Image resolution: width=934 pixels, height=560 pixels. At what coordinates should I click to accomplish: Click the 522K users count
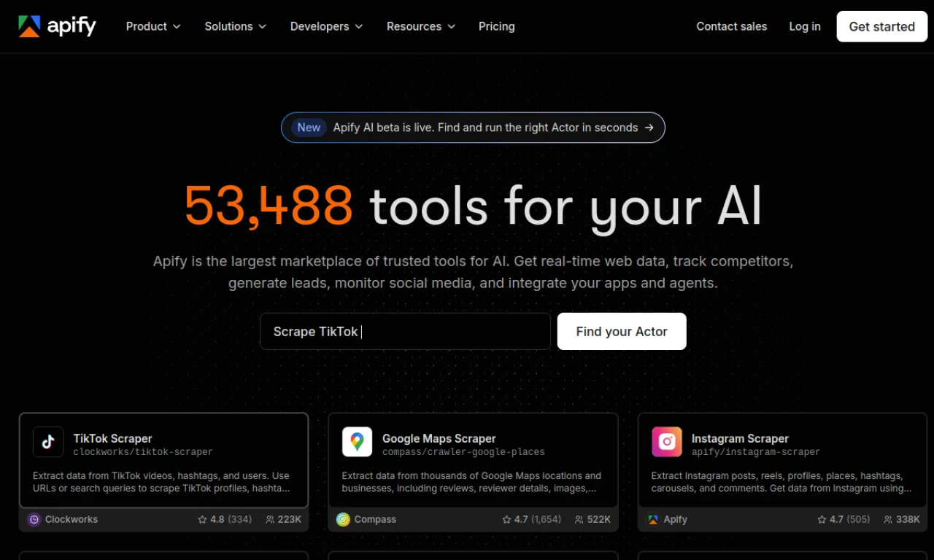coord(599,519)
